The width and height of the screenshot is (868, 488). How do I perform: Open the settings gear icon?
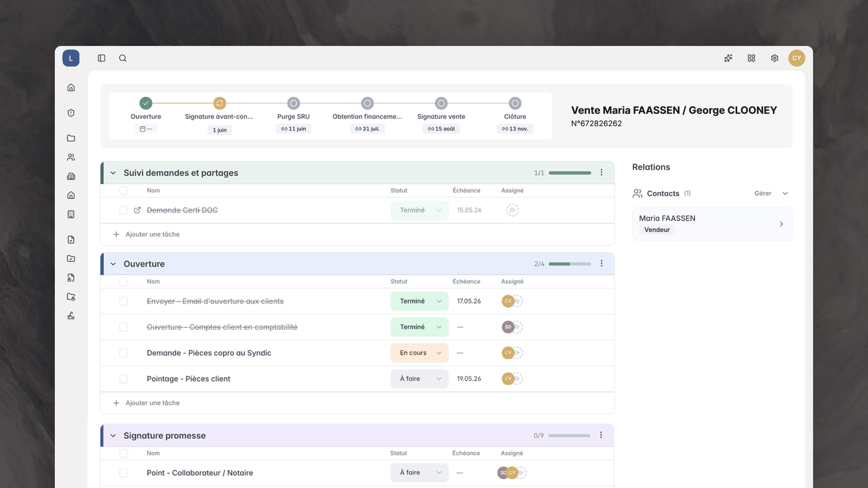(x=774, y=58)
